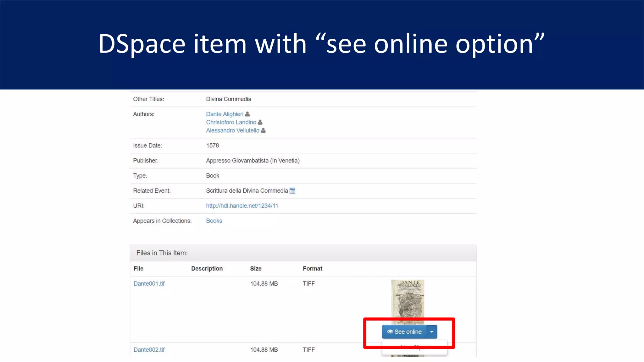Screen dimensions: 644x362
Task: Click the Description column header
Action: coord(207,269)
